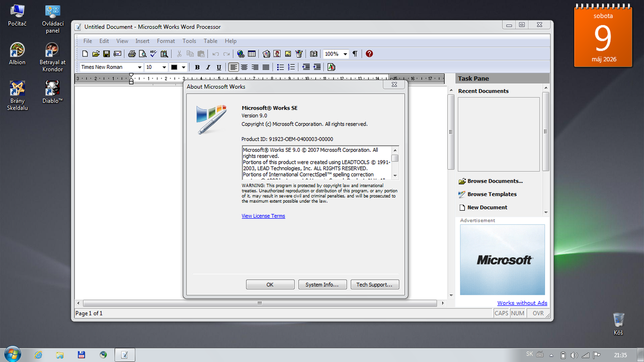Click the Decrease Indent toolbar icon
The width and height of the screenshot is (644, 362).
pyautogui.click(x=306, y=67)
